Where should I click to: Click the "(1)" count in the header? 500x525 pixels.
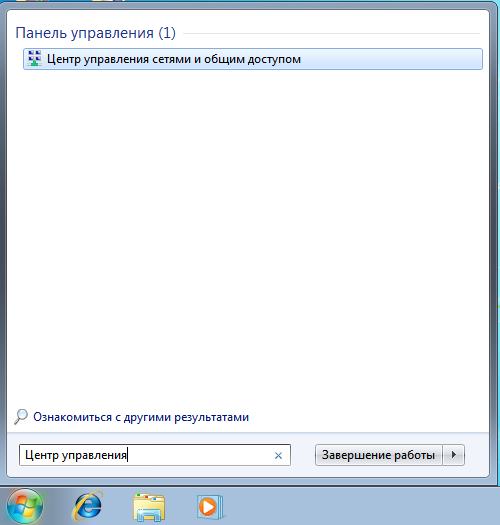click(x=167, y=33)
